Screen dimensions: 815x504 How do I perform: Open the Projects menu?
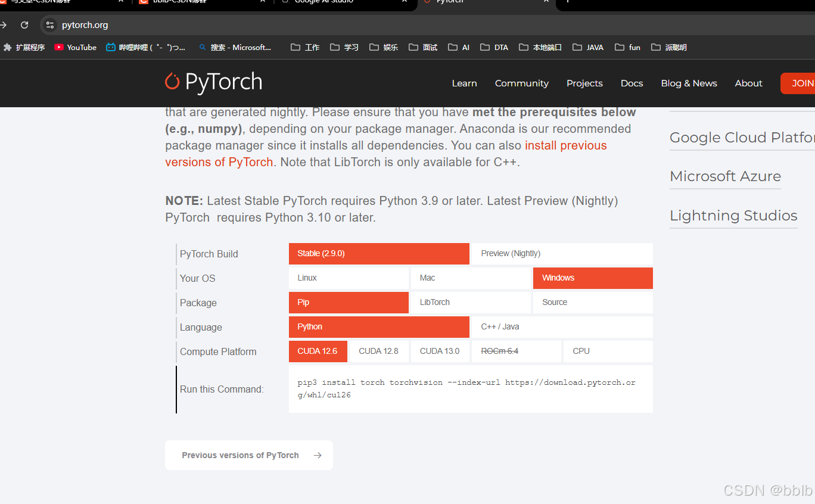click(584, 83)
